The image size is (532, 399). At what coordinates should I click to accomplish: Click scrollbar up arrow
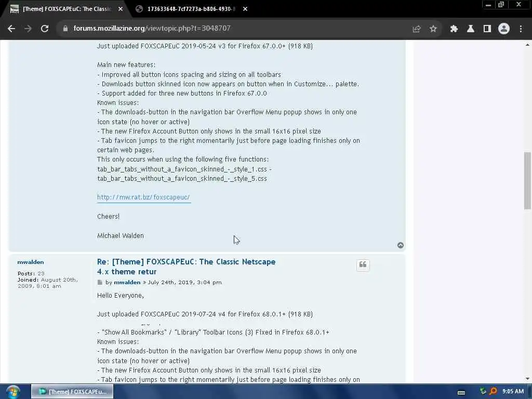coord(527,45)
